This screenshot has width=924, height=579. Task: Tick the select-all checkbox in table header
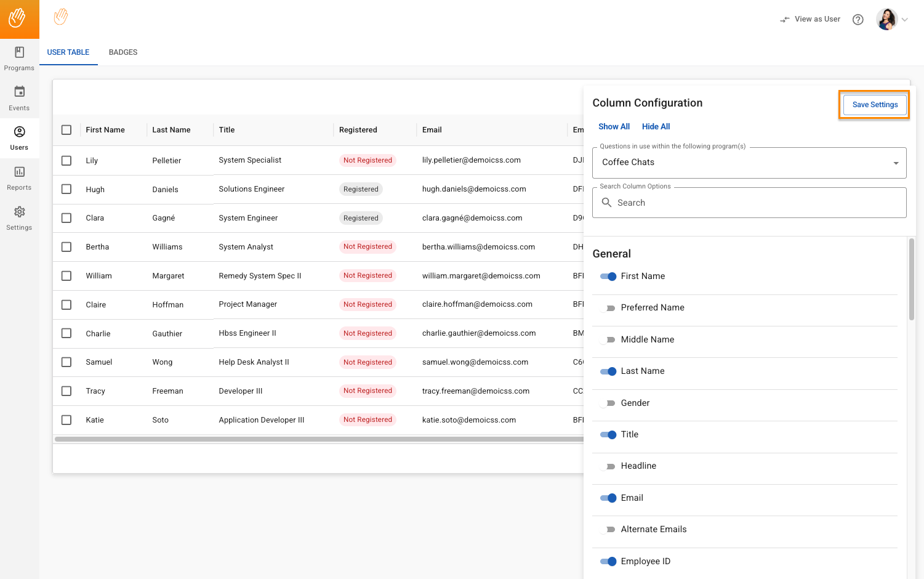66,130
